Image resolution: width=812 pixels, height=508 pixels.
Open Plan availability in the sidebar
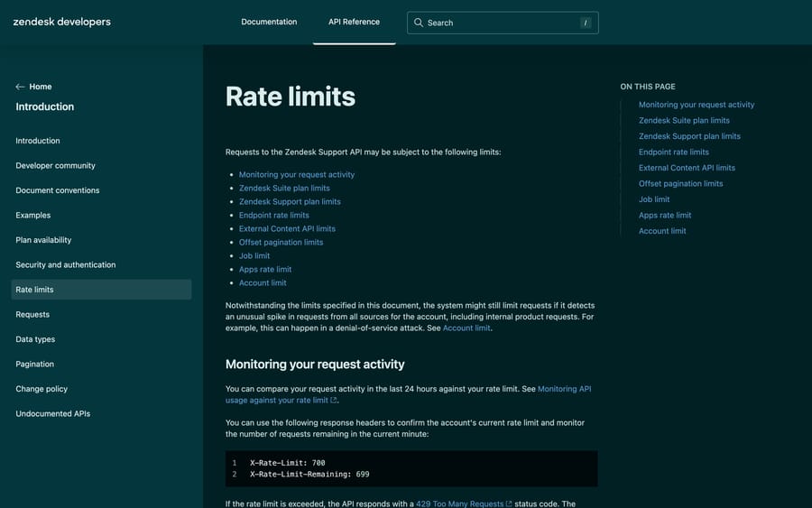tap(43, 240)
